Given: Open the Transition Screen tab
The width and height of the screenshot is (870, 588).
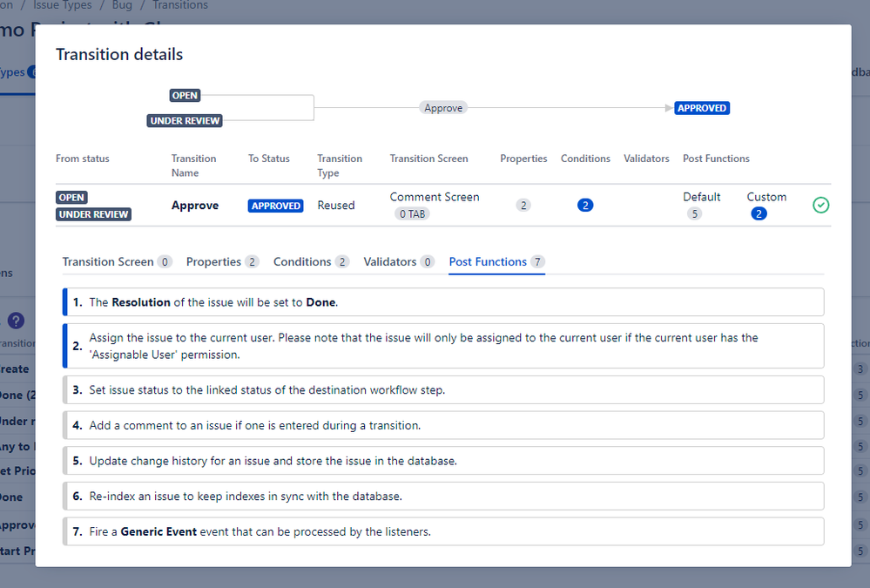Looking at the screenshot, I should click(x=117, y=261).
